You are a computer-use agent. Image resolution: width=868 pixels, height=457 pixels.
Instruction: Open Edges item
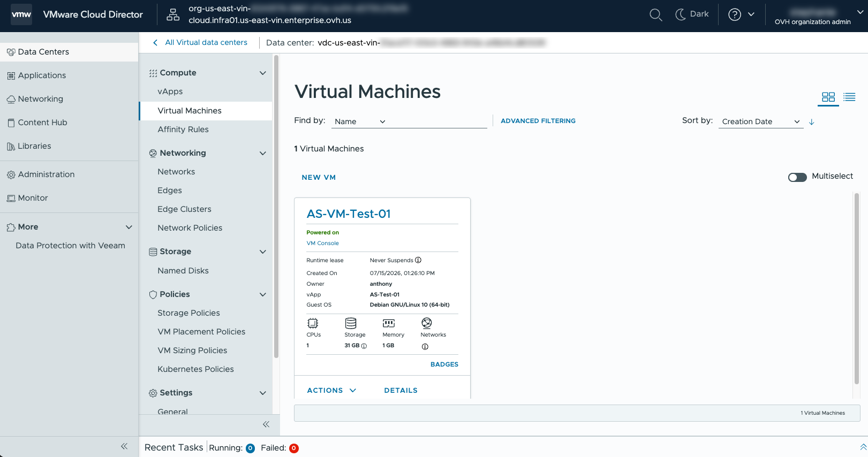(170, 191)
